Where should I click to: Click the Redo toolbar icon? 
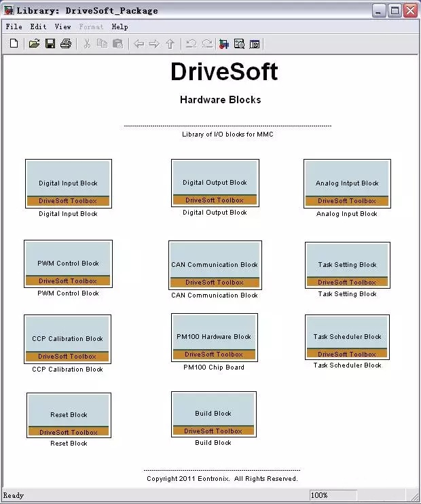207,43
